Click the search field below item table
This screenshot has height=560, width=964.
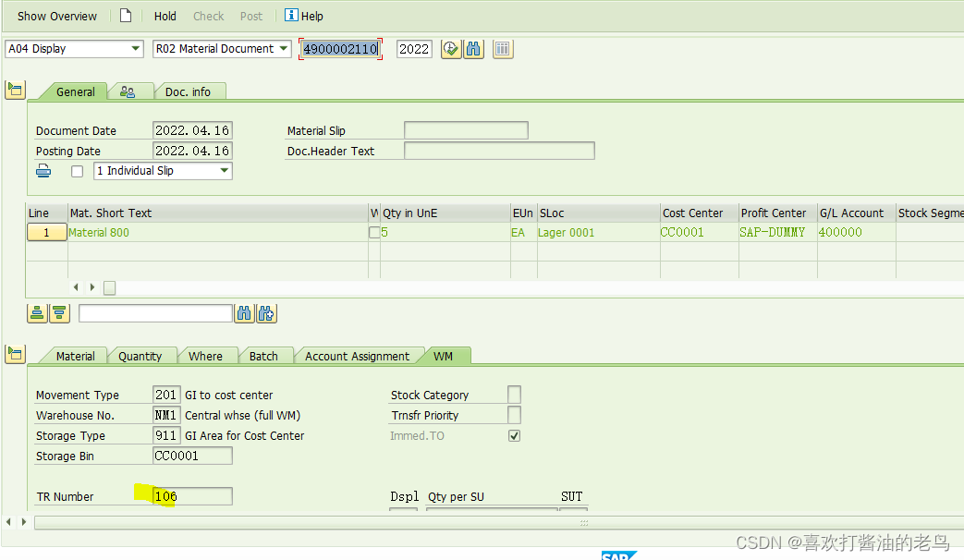[155, 313]
